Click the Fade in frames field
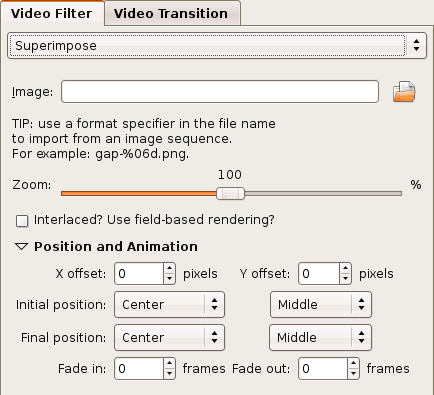 tap(139, 368)
